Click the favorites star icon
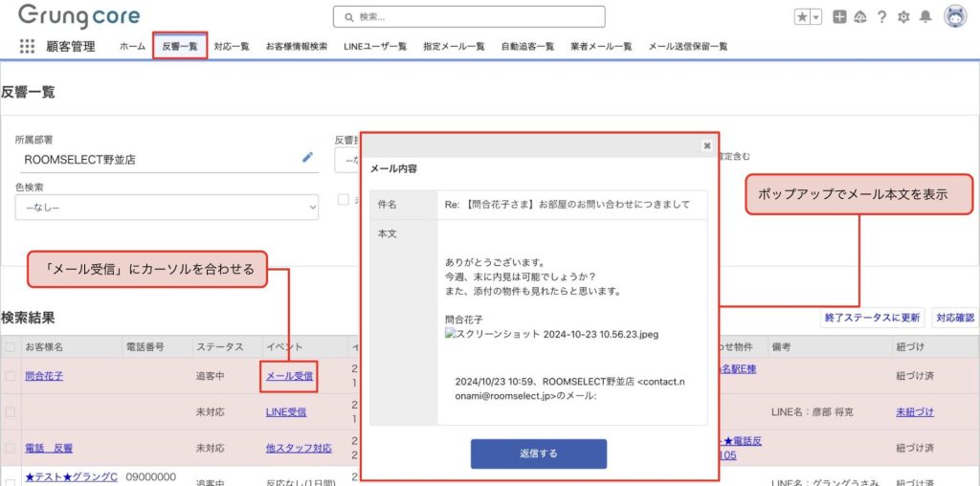 pos(801,17)
